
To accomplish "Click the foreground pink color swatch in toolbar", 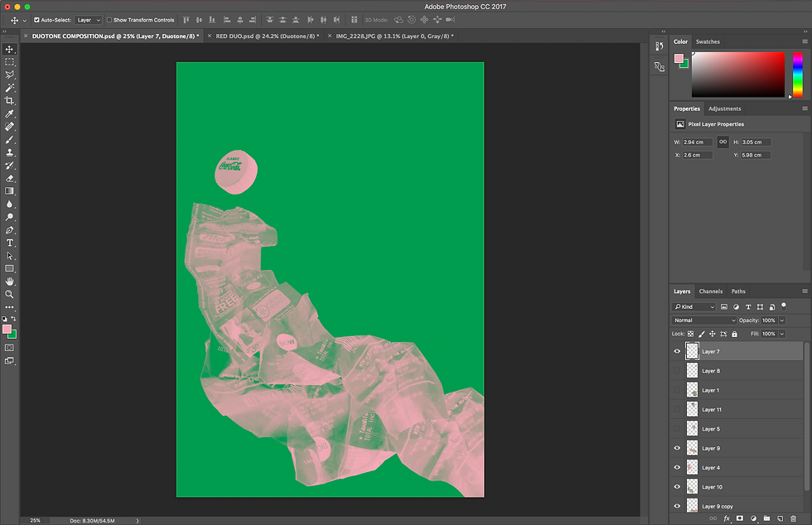I will point(7,329).
